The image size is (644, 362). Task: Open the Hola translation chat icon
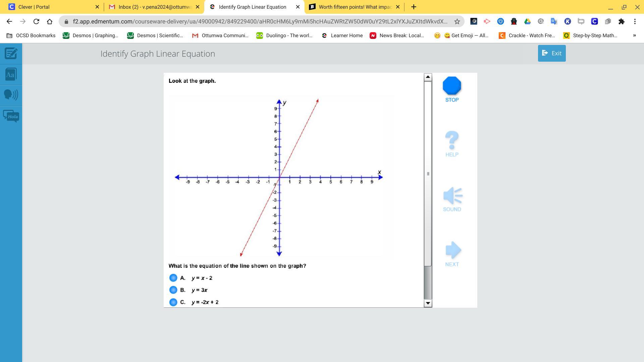[x=11, y=116]
